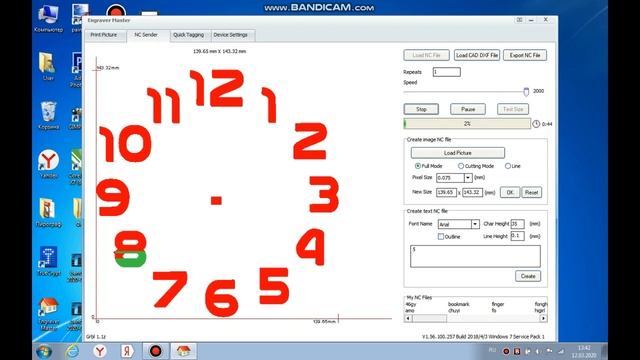Open the volume speaker tray icon

click(x=538, y=351)
